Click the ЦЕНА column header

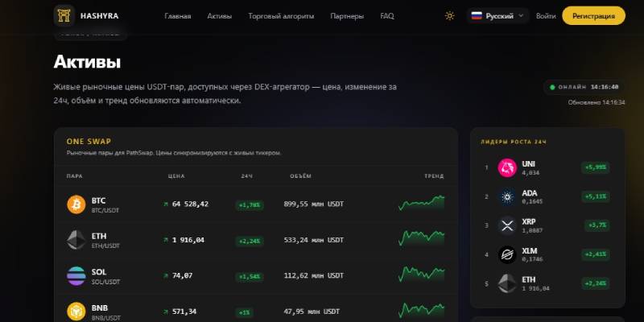coord(176,176)
